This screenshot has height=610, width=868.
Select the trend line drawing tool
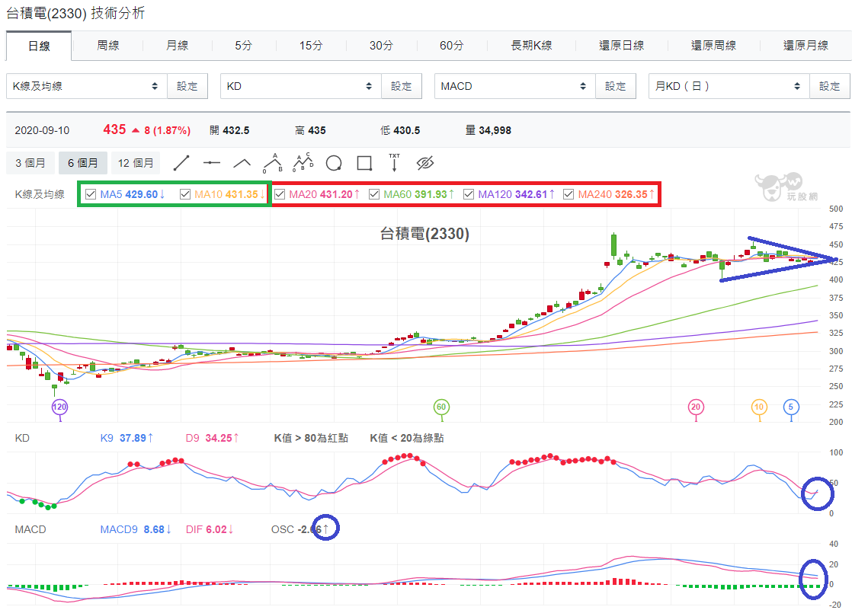pos(181,163)
